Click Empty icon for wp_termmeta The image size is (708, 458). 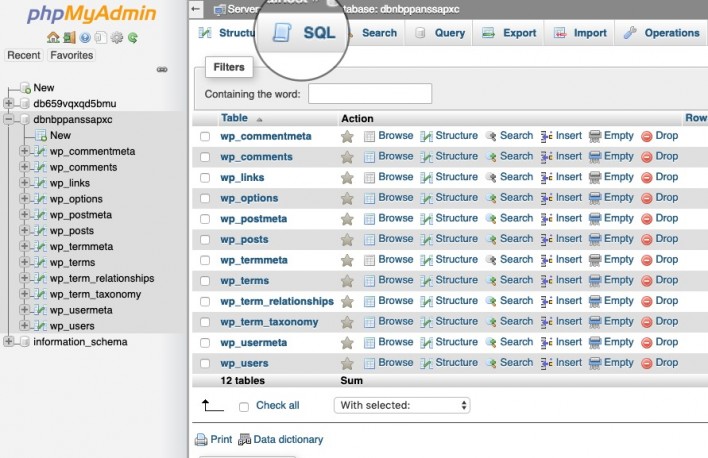coord(595,260)
